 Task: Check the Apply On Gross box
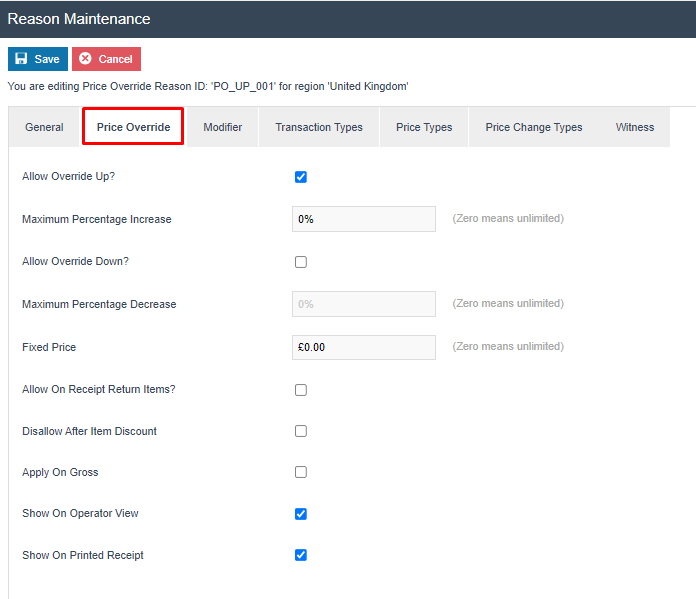point(301,472)
